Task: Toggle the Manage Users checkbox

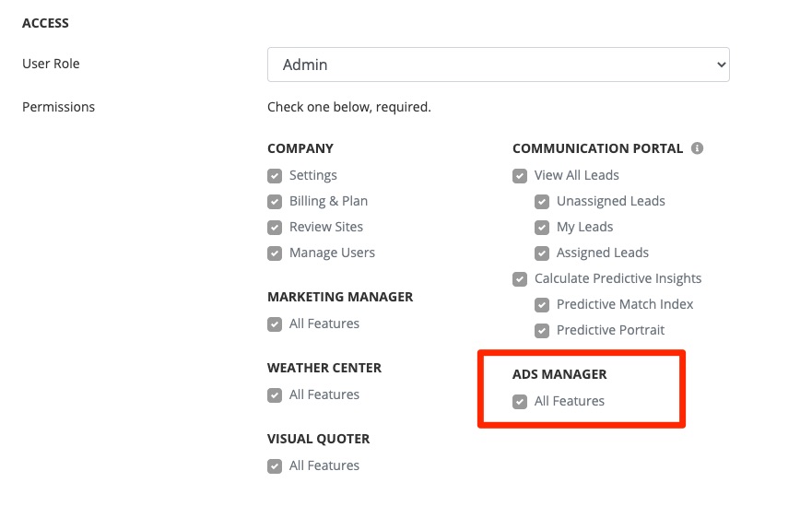Action: point(275,253)
